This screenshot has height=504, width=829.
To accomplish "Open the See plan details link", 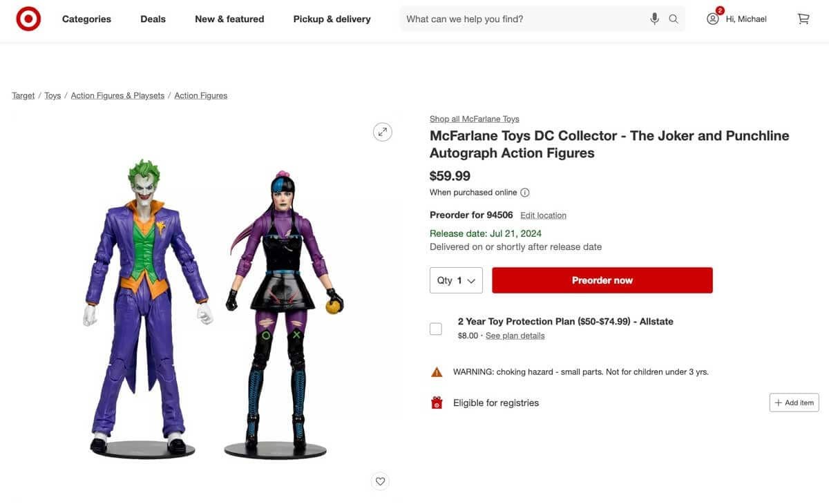I will coord(515,335).
